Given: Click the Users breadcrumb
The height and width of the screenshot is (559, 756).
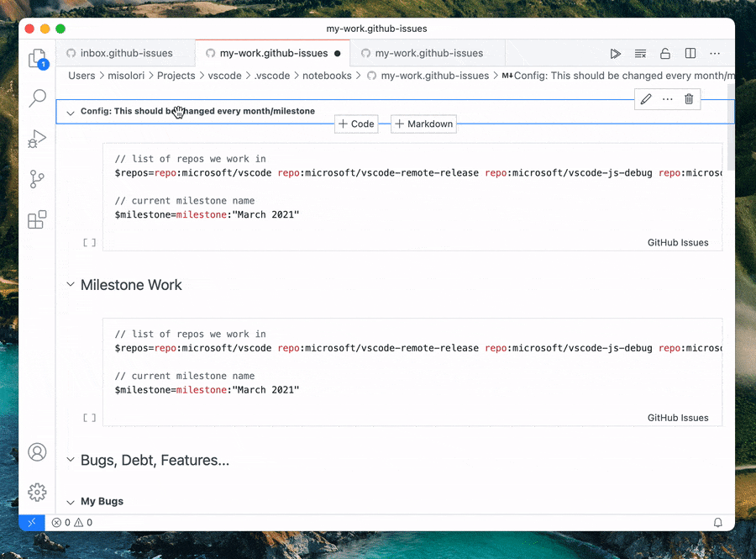Looking at the screenshot, I should coord(81,76).
